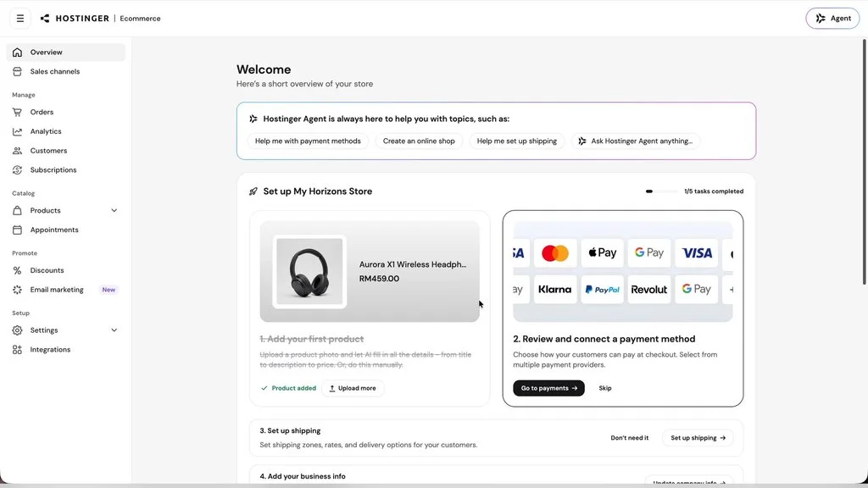Select 'Help me with payment methods' suggestion
The image size is (868, 488).
(308, 141)
